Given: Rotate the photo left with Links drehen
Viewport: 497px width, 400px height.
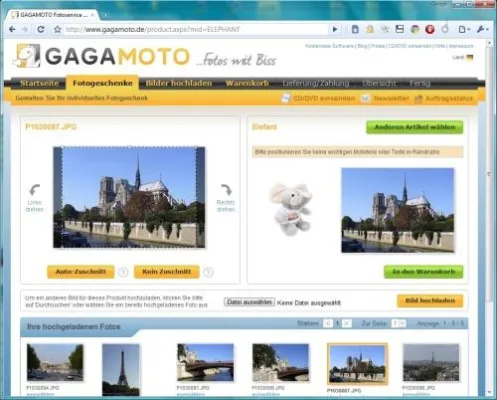Looking at the screenshot, I should coord(34,198).
